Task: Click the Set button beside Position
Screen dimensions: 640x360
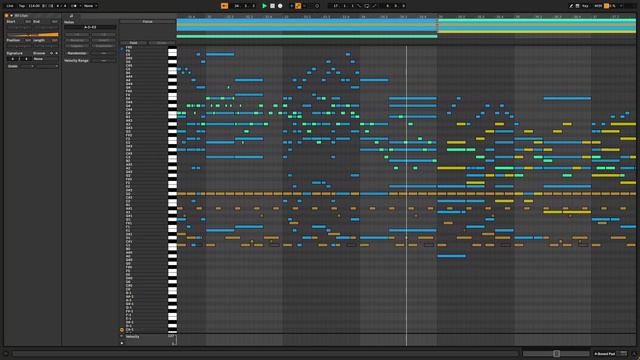Action: (x=28, y=40)
